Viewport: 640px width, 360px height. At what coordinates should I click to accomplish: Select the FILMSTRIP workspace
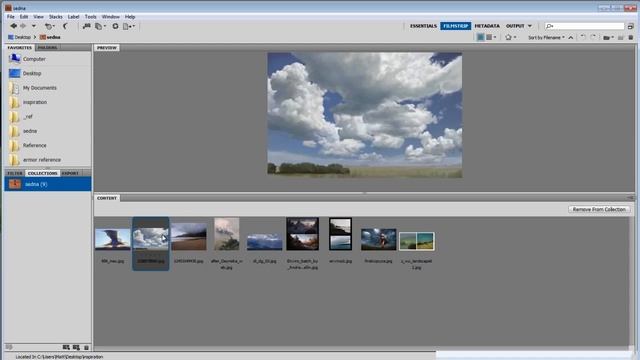pos(456,26)
